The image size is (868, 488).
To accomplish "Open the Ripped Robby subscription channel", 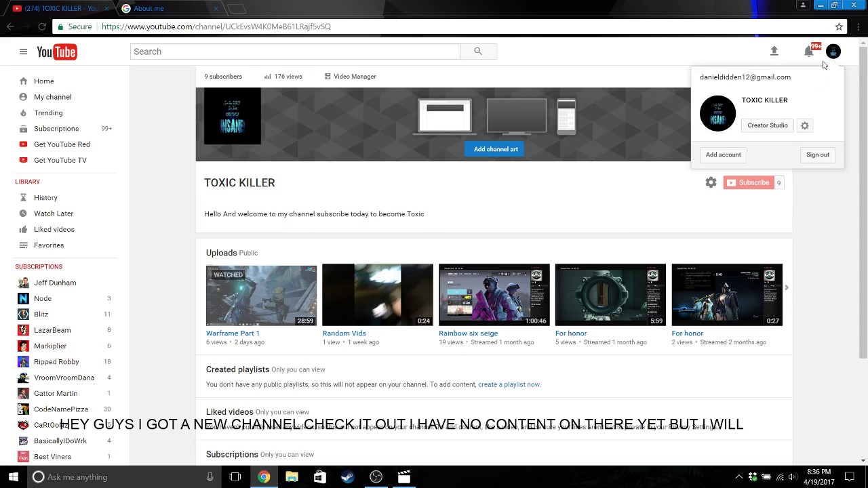I will [x=56, y=362].
